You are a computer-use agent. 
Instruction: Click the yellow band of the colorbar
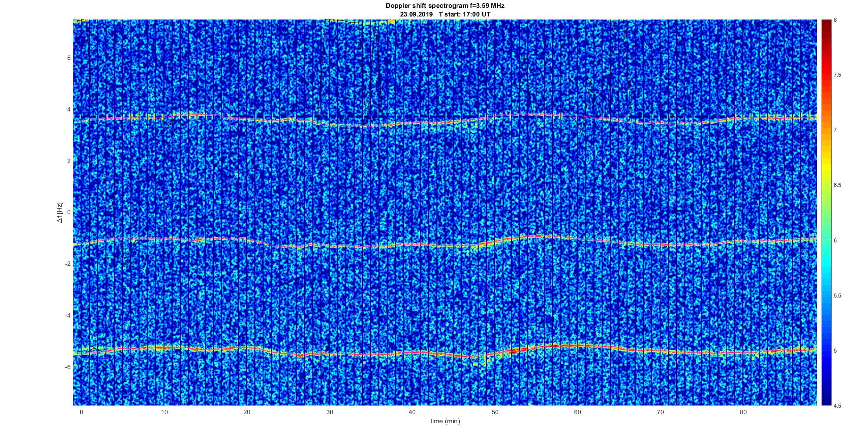826,167
